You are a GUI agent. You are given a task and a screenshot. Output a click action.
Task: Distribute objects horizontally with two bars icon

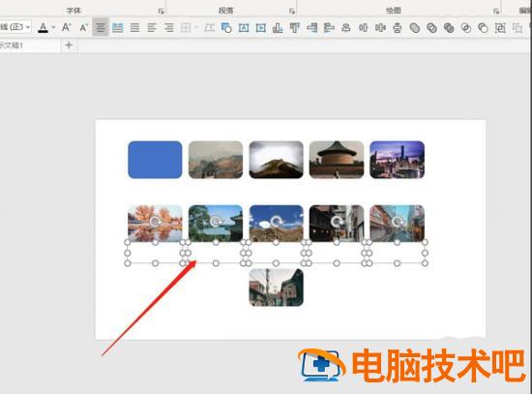tap(364, 27)
